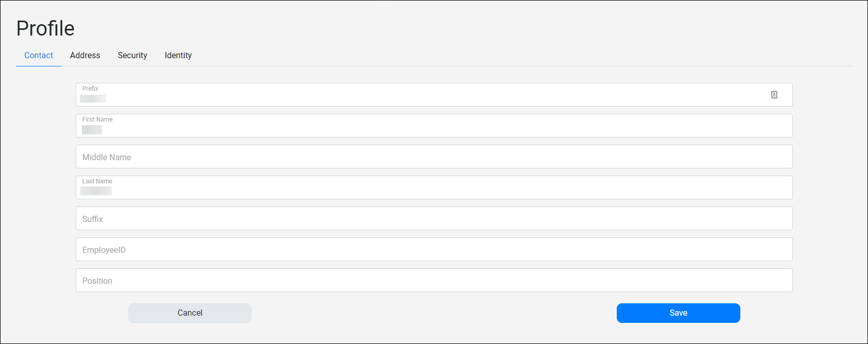Click the small Prefix floating label
The height and width of the screenshot is (344, 868).
pos(90,89)
